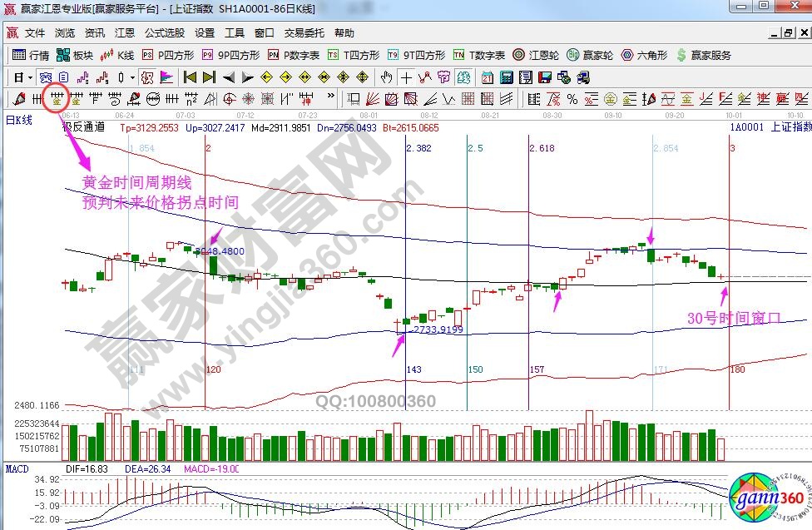The width and height of the screenshot is (812, 530).
Task: Open the 公式选股 menu
Action: [x=165, y=33]
